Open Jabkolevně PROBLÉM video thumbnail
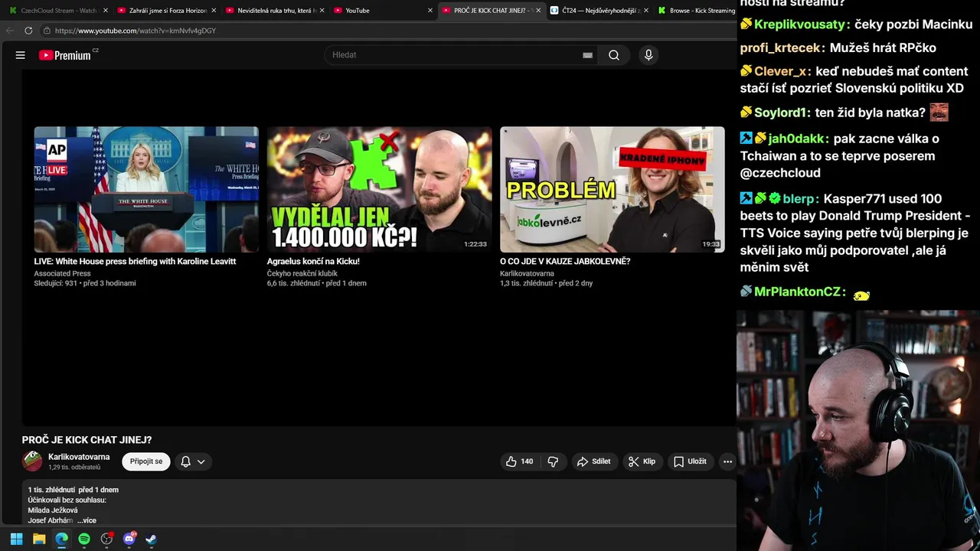The height and width of the screenshot is (551, 980). (x=612, y=189)
